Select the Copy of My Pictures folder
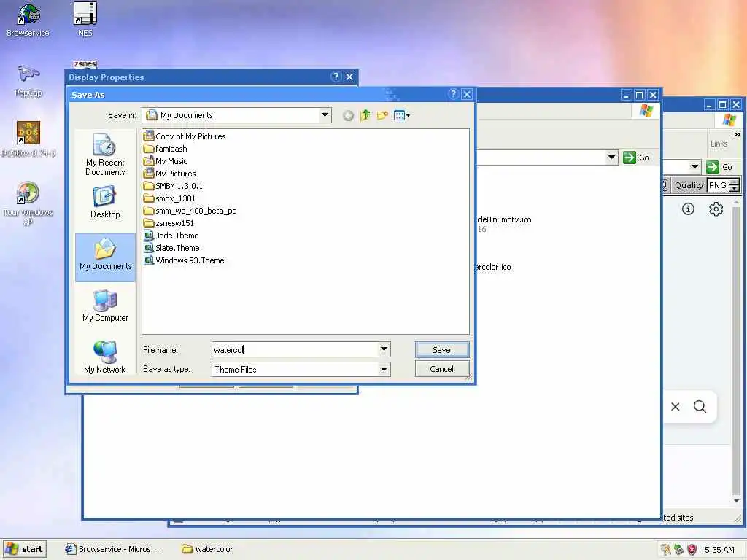The height and width of the screenshot is (560, 747). (185, 136)
